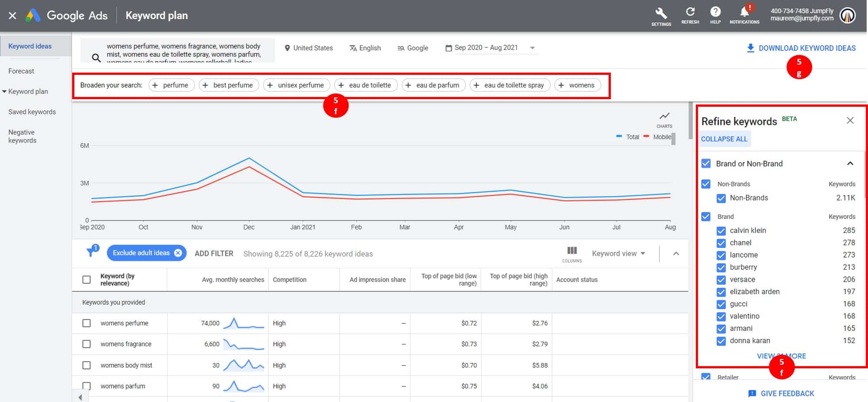Open the Charts options
This screenshot has width=868, height=402.
pos(664,120)
